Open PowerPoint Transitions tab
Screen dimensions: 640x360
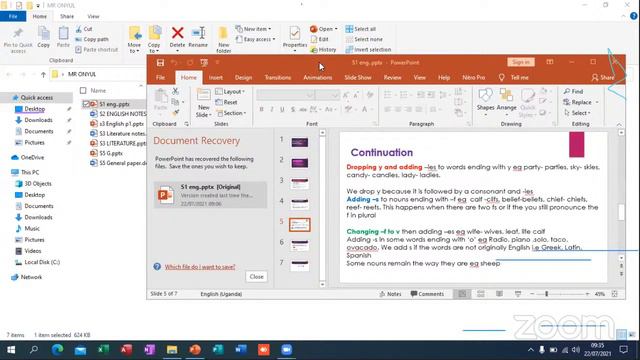pos(278,78)
